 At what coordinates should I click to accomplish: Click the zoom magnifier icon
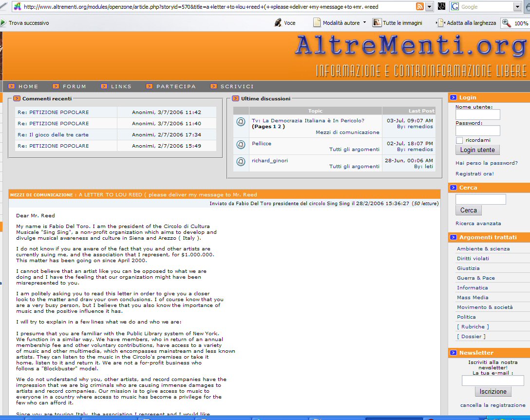[x=507, y=23]
